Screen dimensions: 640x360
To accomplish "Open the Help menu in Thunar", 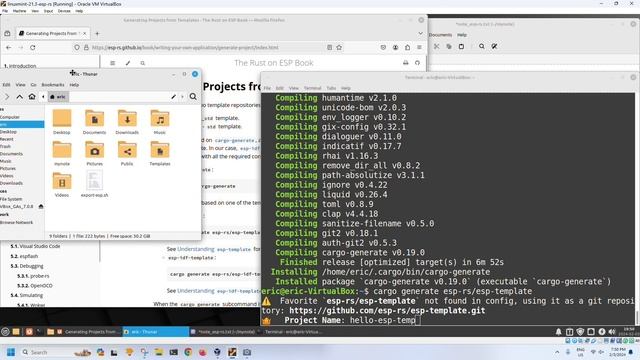I will point(74,85).
